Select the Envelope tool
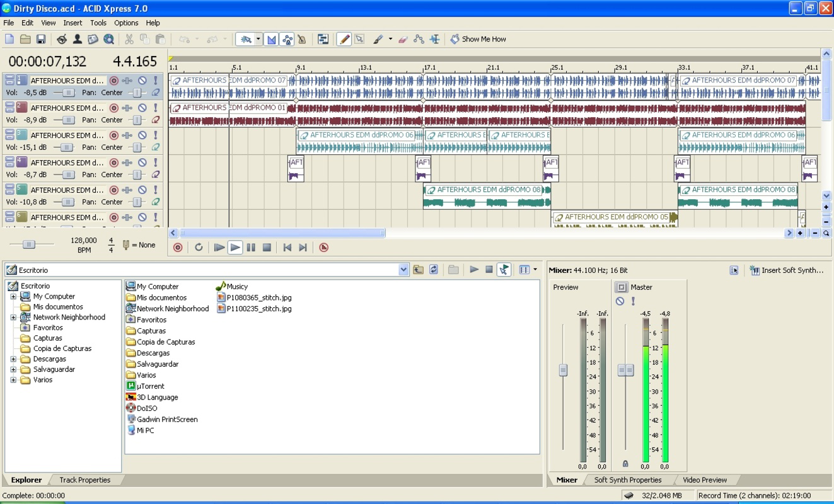Image resolution: width=834 pixels, height=504 pixels. [x=417, y=39]
